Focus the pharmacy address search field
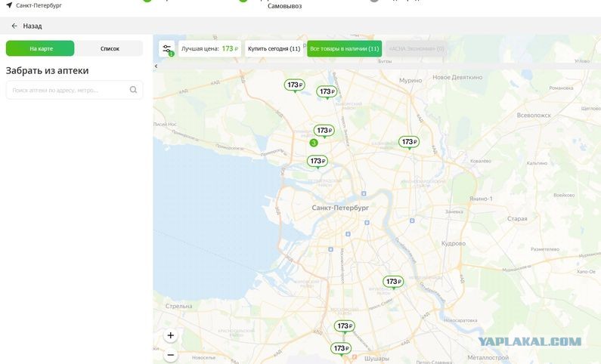The width and height of the screenshot is (601, 364). pyautogui.click(x=67, y=90)
